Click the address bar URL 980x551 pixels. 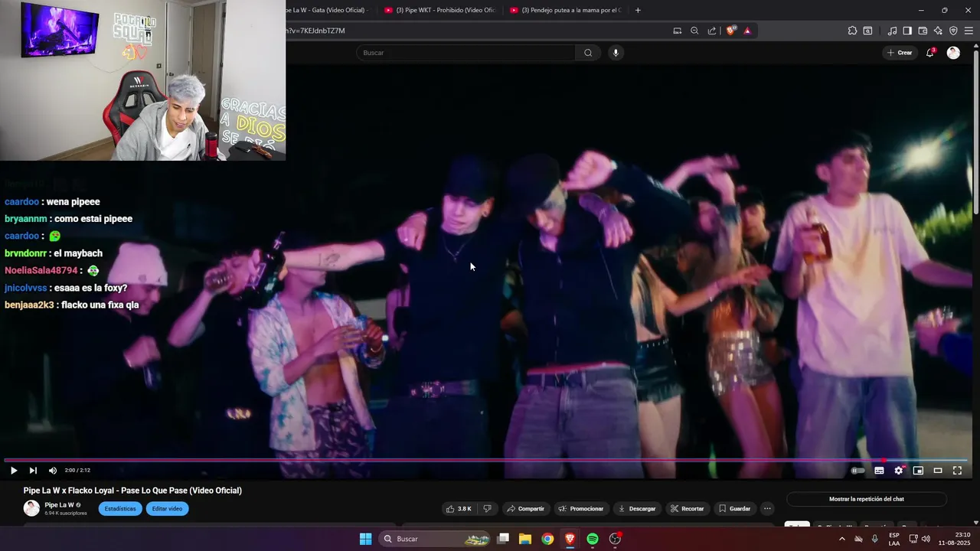(315, 31)
